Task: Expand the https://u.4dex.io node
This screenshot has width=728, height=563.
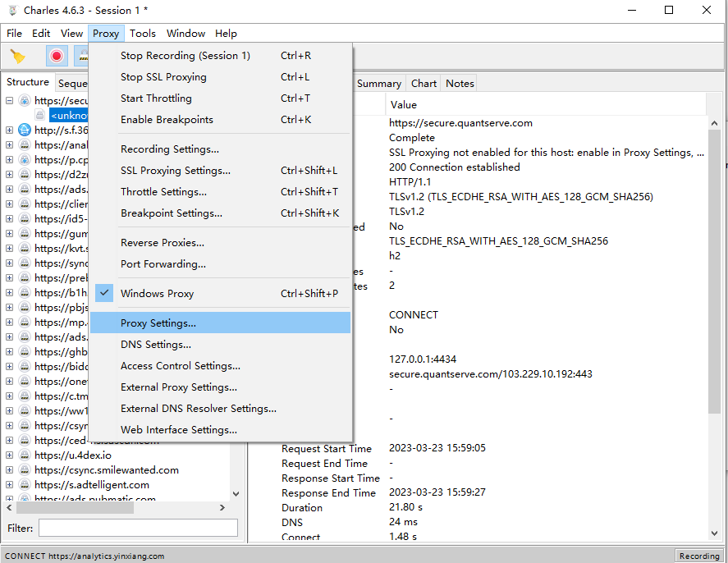Action: tap(9, 455)
